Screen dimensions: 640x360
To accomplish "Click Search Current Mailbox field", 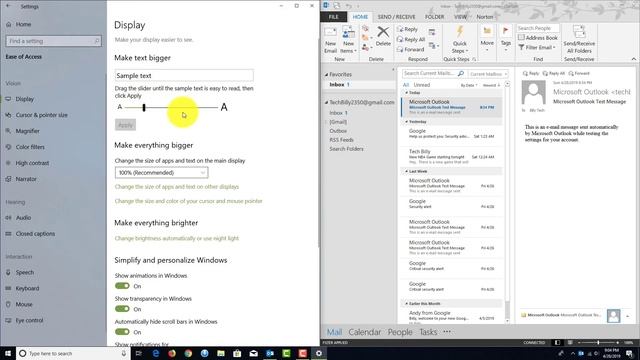I will (x=433, y=73).
